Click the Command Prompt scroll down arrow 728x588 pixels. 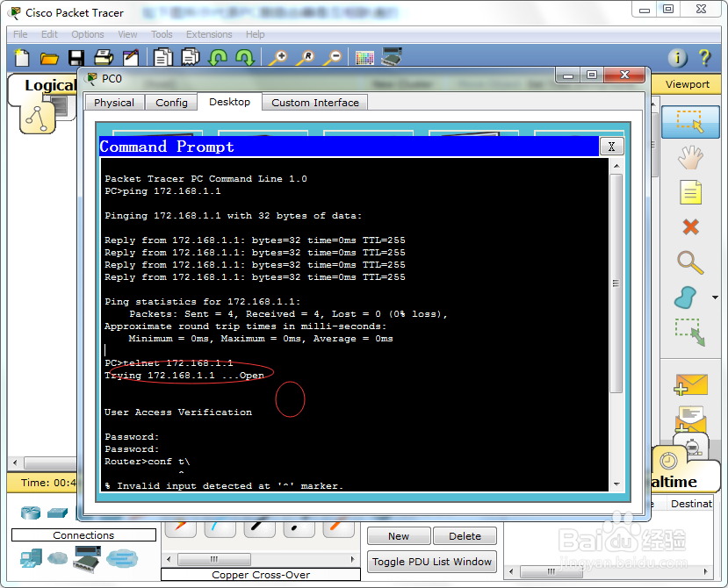point(616,484)
